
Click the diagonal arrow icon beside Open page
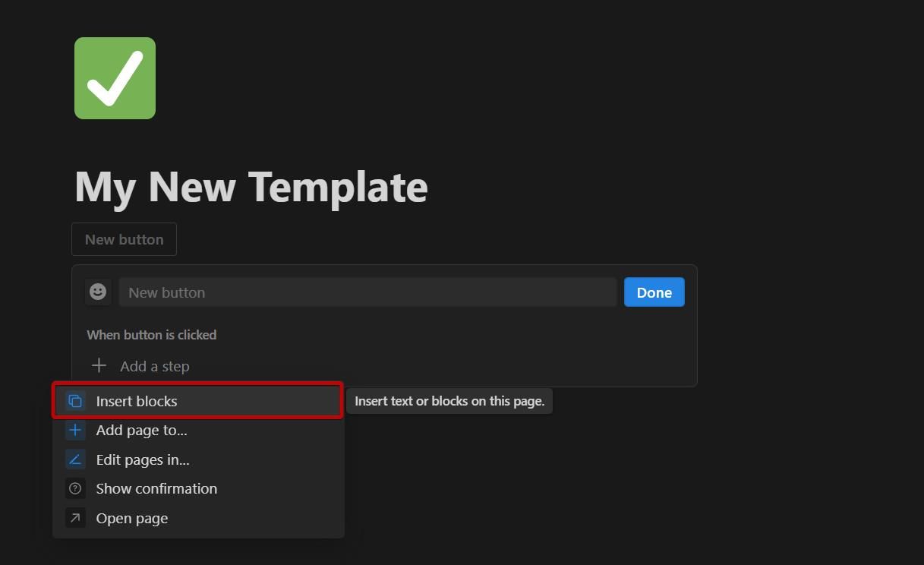click(75, 518)
